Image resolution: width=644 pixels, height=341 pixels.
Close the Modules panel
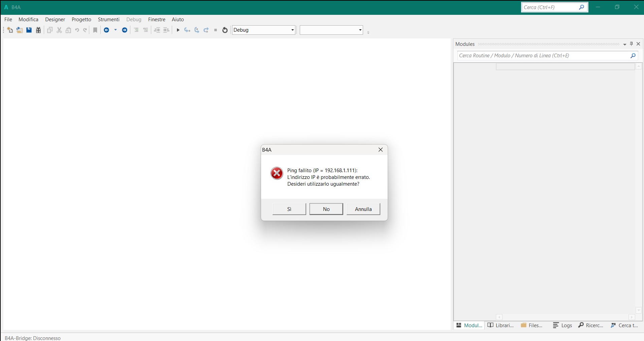coord(638,44)
